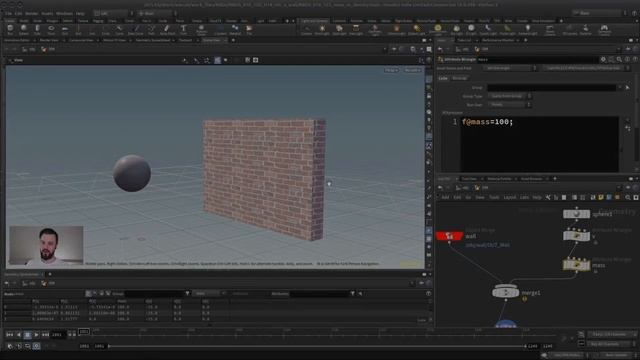
Task: Play the timeline forward
Action: 36,335
